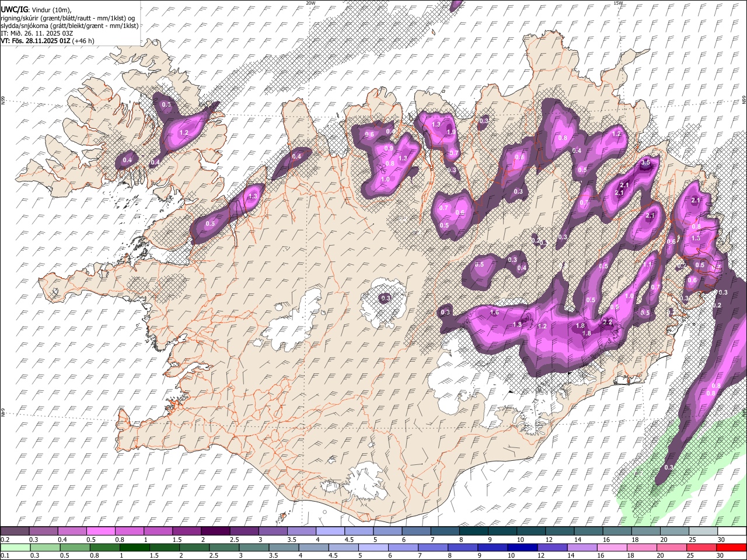Viewport: 747px width, 560px height.
Task: Select the bright pink 0.5–0.8 snow legend swatch
Action: tap(100, 531)
